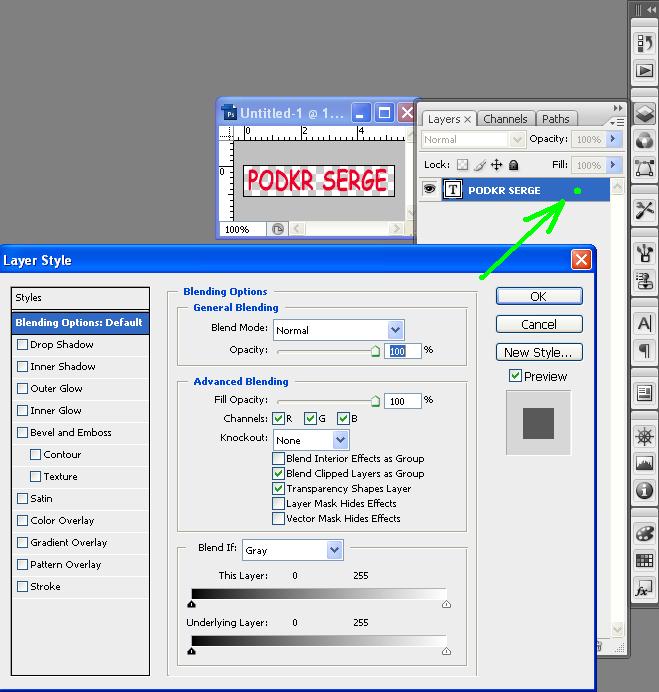Image resolution: width=659 pixels, height=692 pixels.
Task: Open the Navigator ship wheel icon
Action: [x=644, y=436]
